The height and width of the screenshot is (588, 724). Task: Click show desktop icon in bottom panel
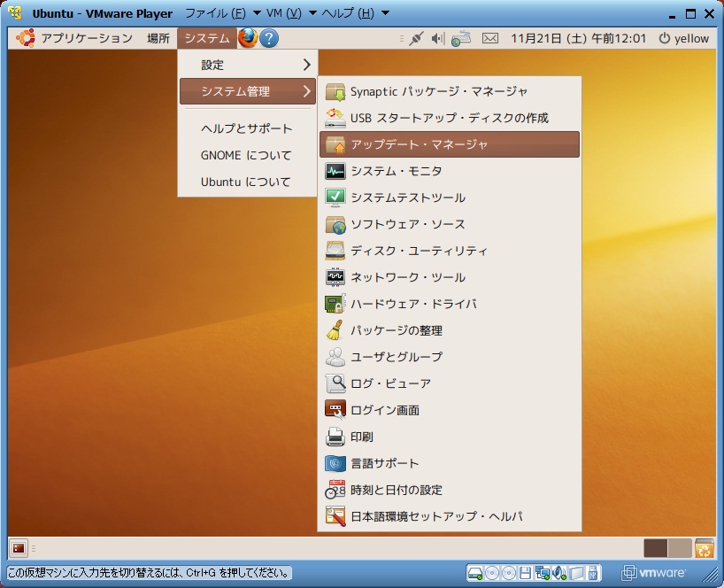coord(19,548)
